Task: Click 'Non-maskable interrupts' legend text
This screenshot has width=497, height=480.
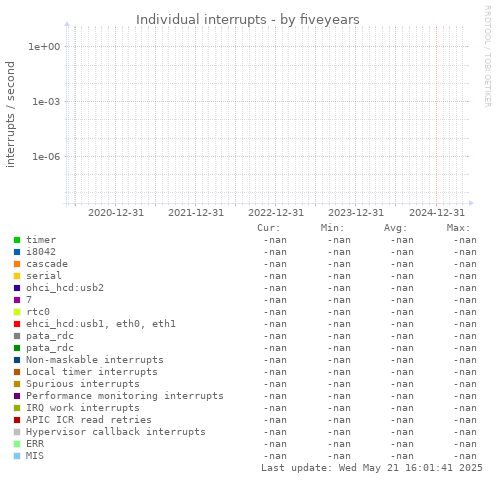Action: (95, 360)
